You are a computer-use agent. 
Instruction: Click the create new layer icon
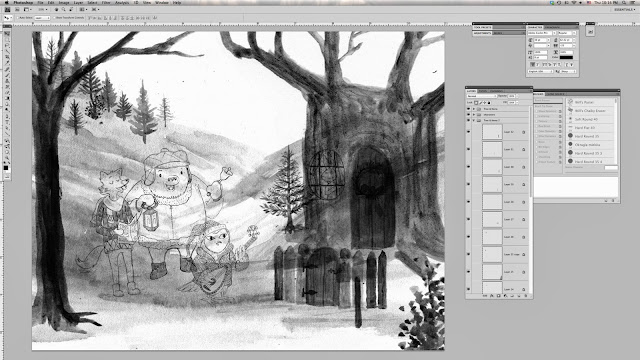519,296
